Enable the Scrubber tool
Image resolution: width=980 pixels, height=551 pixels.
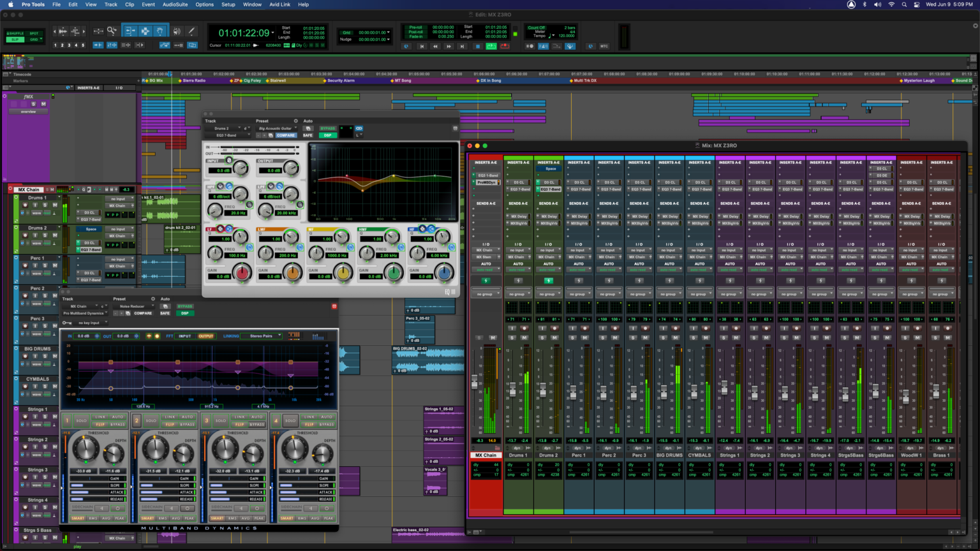point(175,31)
